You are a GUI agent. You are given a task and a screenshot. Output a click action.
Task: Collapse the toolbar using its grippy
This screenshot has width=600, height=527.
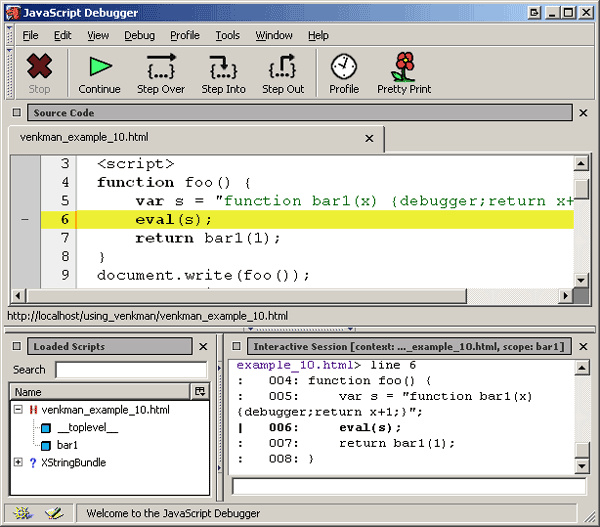click(x=10, y=72)
